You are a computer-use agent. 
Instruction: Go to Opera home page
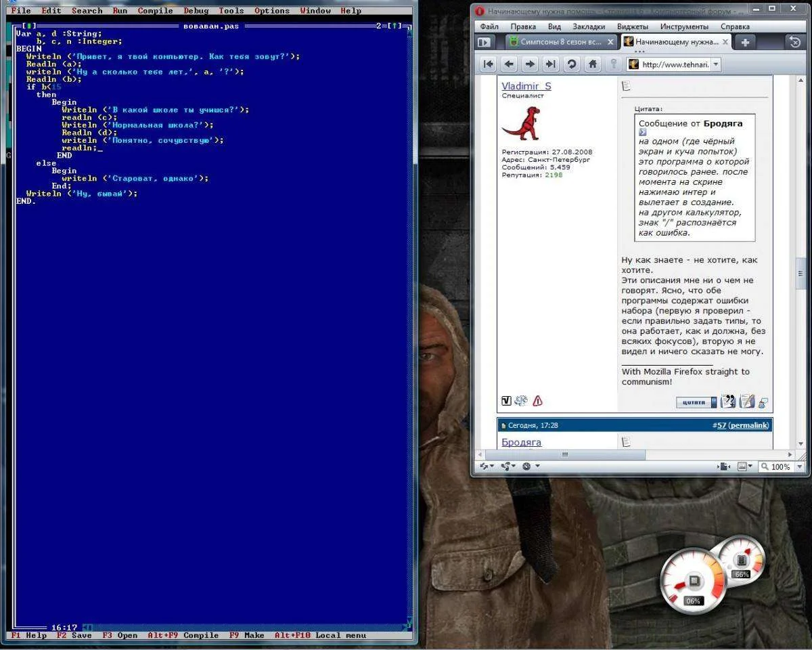point(593,64)
